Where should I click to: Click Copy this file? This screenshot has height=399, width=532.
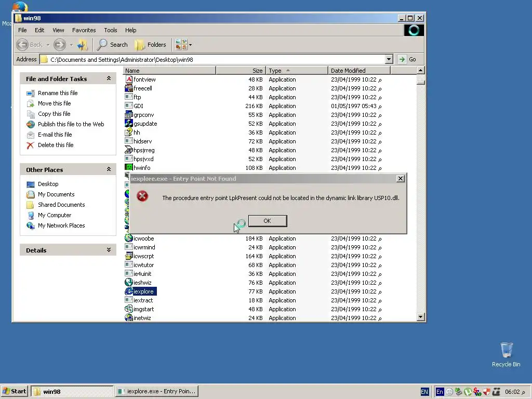[54, 114]
